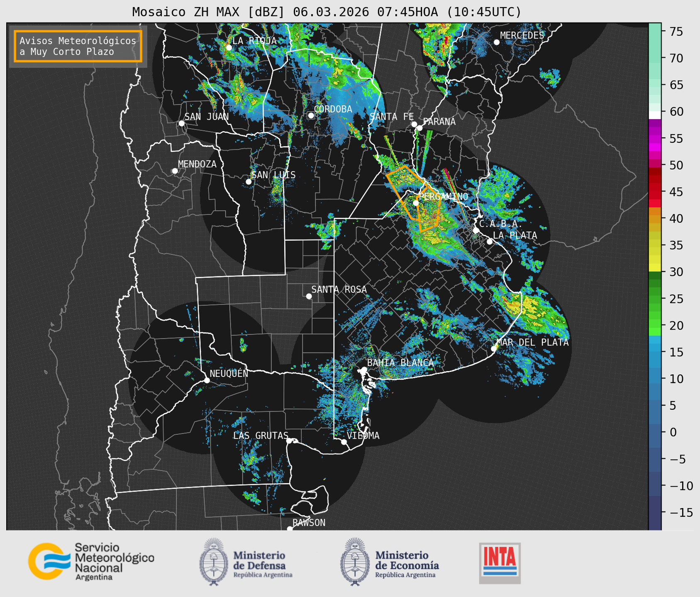Click the Ministerio de Defensa emblem
The height and width of the screenshot is (597, 700).
pyautogui.click(x=213, y=562)
